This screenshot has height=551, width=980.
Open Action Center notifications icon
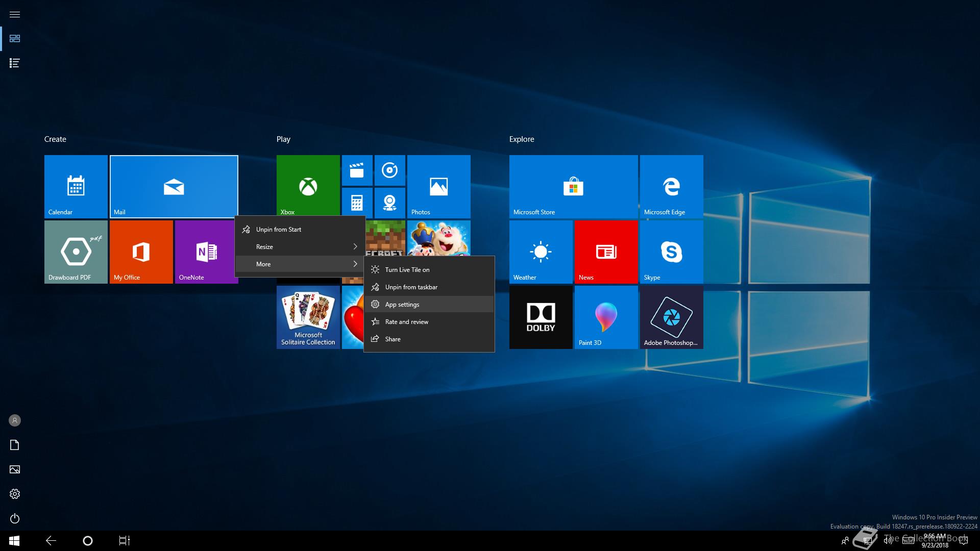pyautogui.click(x=964, y=541)
